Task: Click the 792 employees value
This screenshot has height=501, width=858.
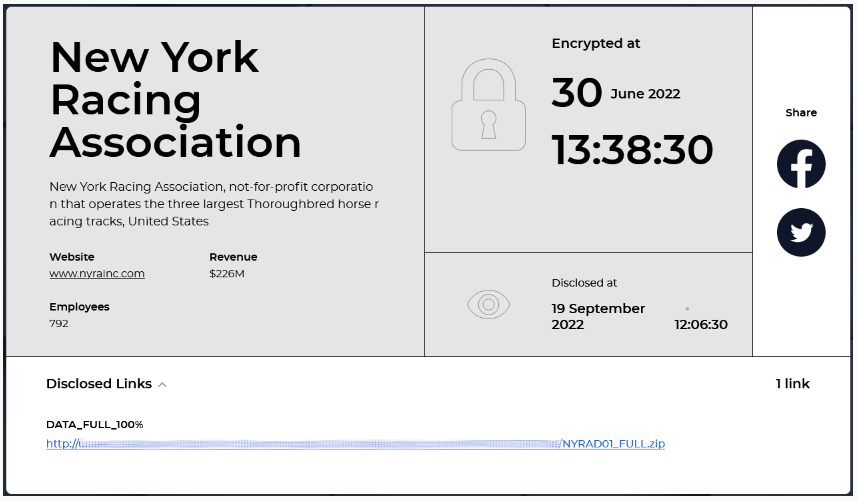Action: (59, 323)
